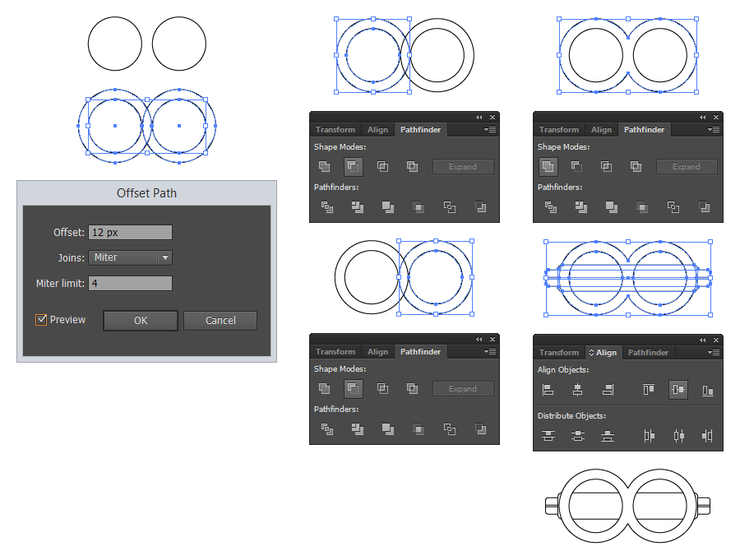Click Outline in the upper-middle Pathfinder panel
Image resolution: width=740 pixels, height=560 pixels.
(x=450, y=206)
